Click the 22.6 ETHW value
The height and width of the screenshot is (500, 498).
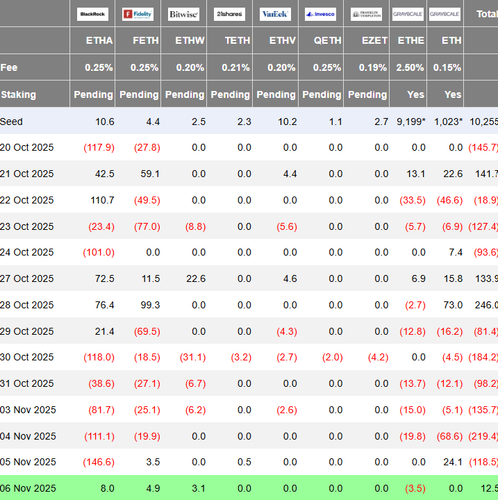tap(196, 279)
